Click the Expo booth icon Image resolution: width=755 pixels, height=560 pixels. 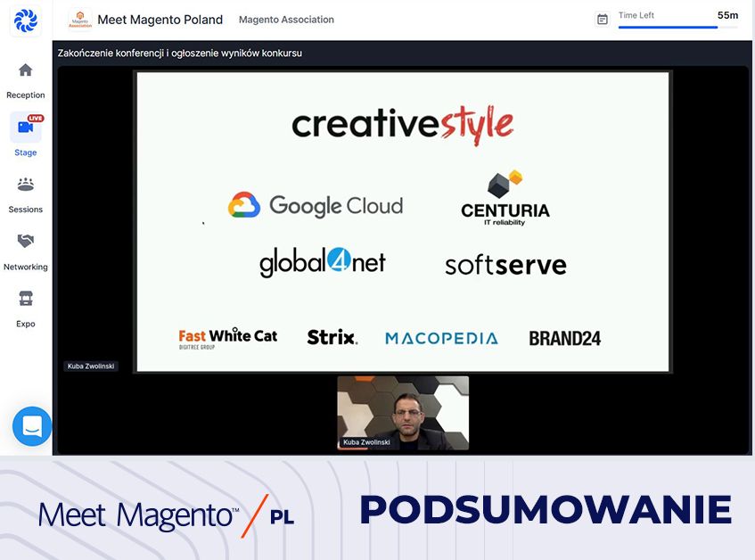point(25,300)
